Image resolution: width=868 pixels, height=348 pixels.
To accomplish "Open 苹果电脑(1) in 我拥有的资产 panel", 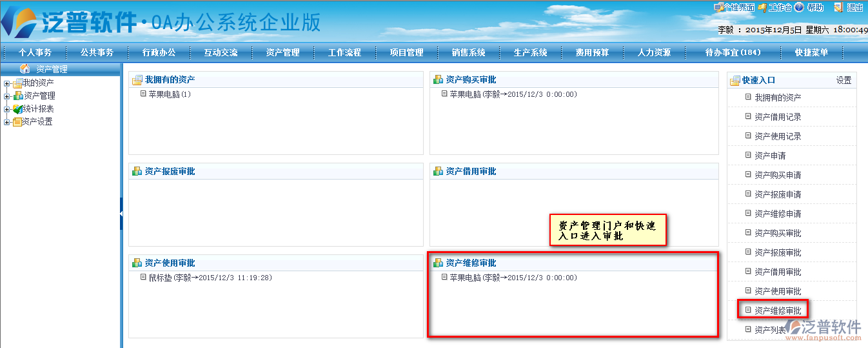I will 170,94.
